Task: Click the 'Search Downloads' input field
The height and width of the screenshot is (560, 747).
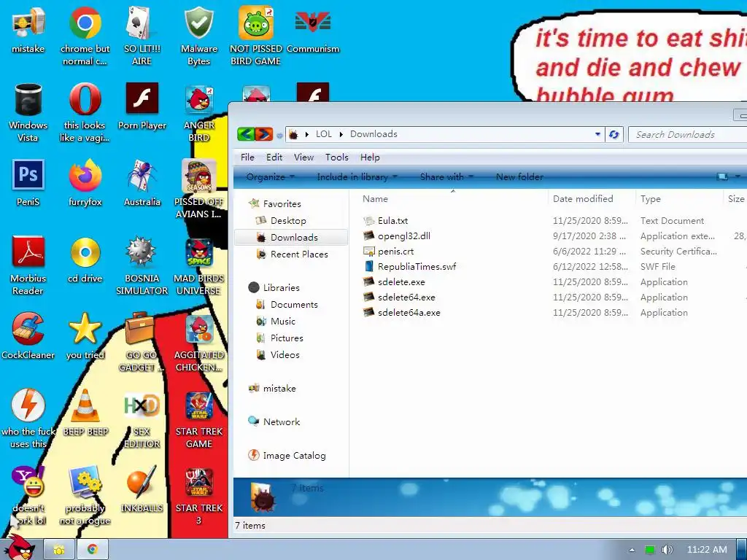Action: coord(688,134)
